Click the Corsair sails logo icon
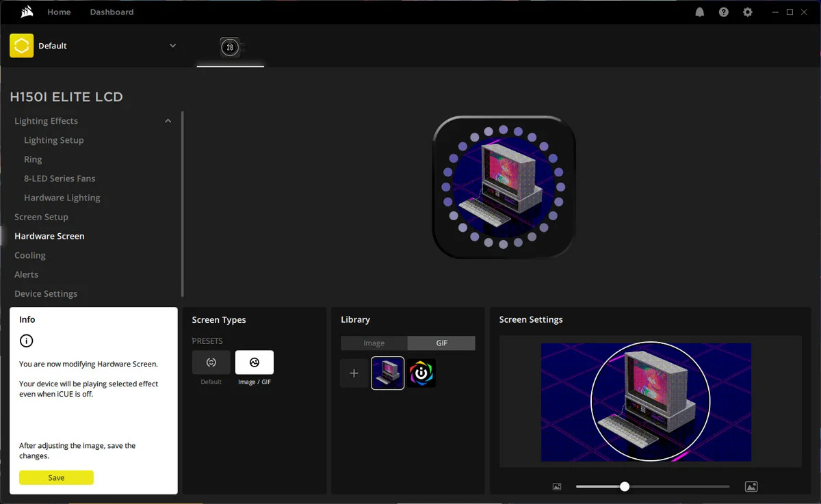This screenshot has height=504, width=821. click(27, 12)
